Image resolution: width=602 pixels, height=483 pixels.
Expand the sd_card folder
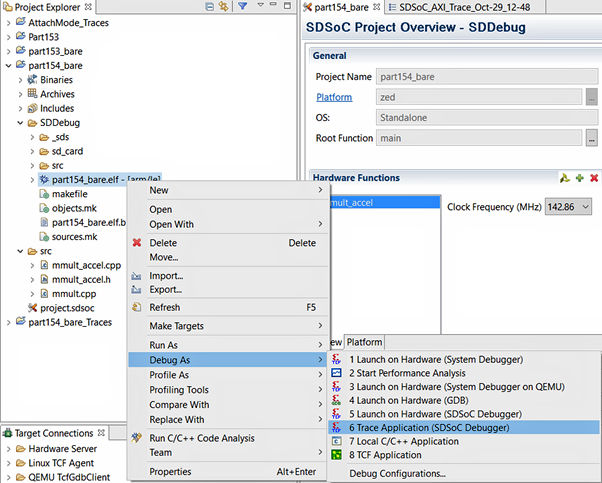click(32, 152)
